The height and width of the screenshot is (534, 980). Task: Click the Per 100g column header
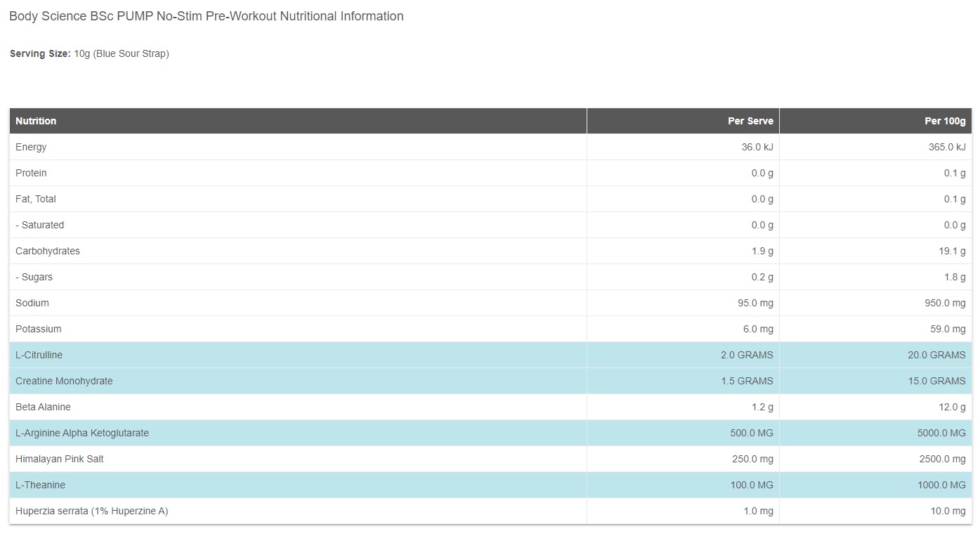tap(945, 121)
